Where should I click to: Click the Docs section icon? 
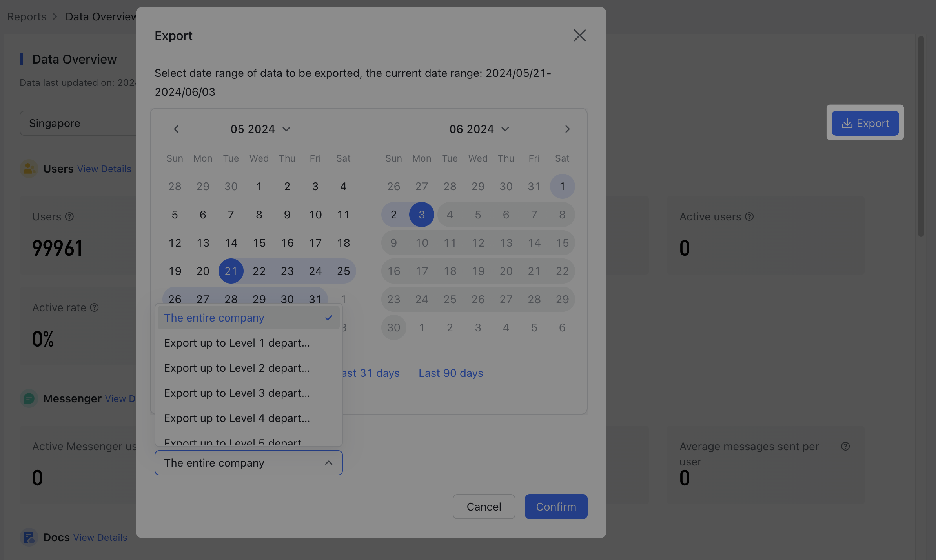coord(29,537)
